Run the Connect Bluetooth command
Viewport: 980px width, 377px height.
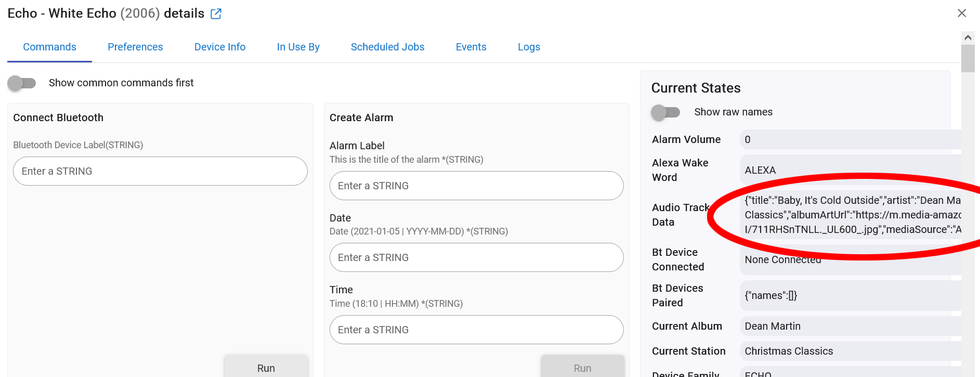pyautogui.click(x=266, y=368)
